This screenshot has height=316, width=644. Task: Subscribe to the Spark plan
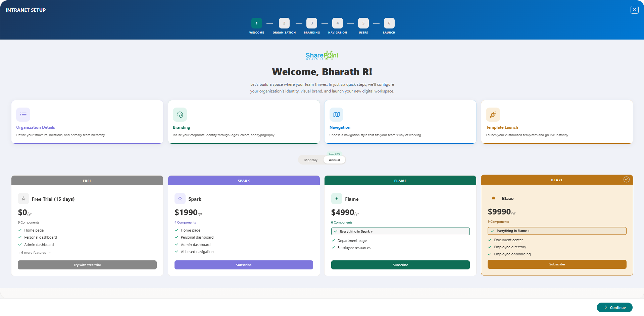(x=244, y=265)
